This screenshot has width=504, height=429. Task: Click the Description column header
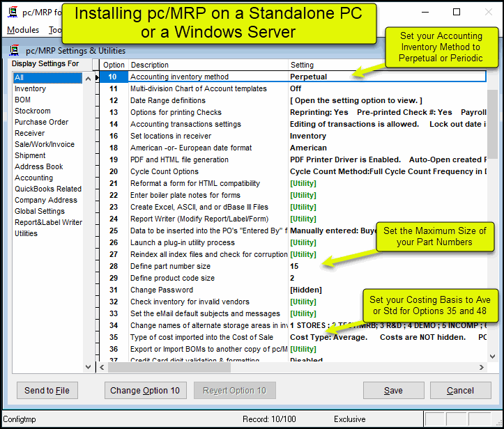pyautogui.click(x=208, y=65)
